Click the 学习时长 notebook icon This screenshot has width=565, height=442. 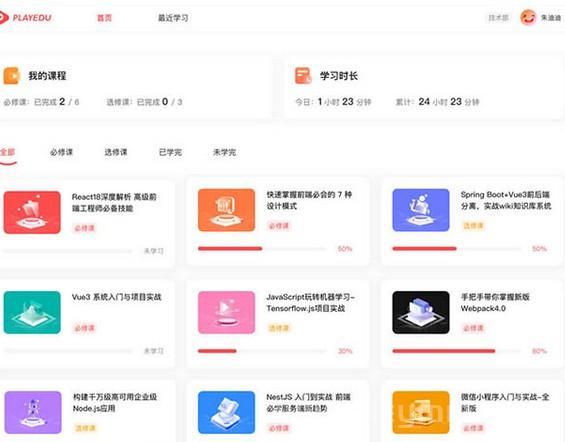coord(303,76)
